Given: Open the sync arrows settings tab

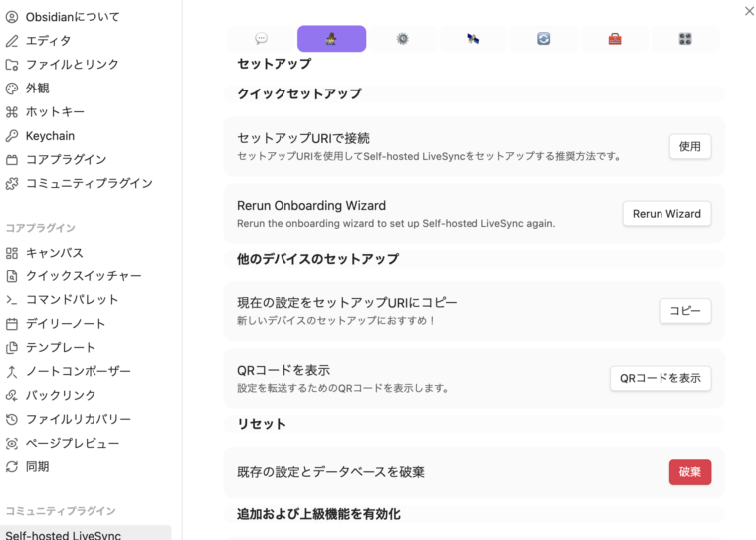Looking at the screenshot, I should click(x=544, y=39).
